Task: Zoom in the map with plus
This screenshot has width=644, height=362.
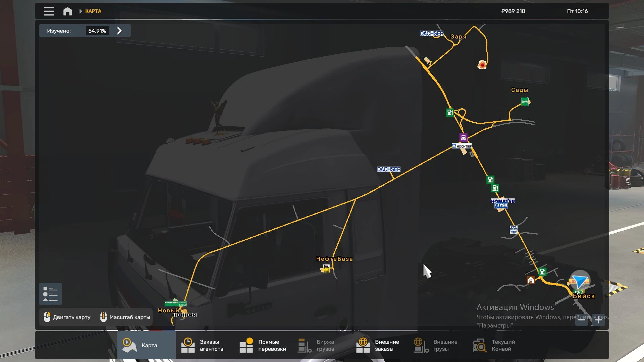Action: tap(598, 320)
